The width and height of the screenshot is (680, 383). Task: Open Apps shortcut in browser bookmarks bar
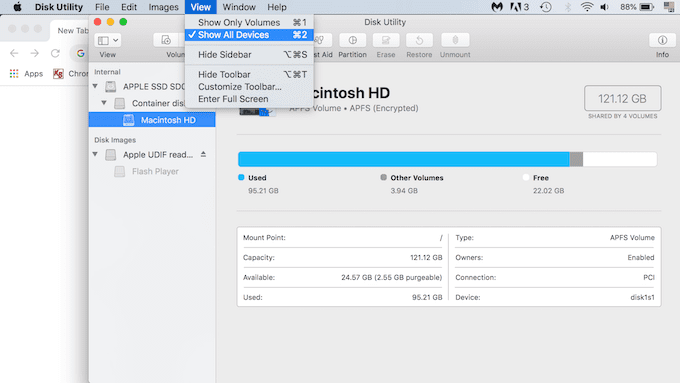[x=26, y=74]
